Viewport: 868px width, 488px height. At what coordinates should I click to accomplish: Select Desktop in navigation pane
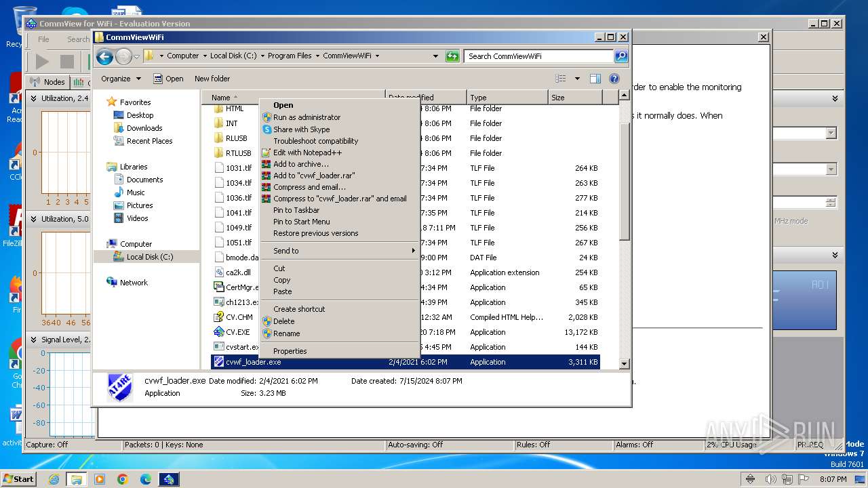tap(140, 115)
